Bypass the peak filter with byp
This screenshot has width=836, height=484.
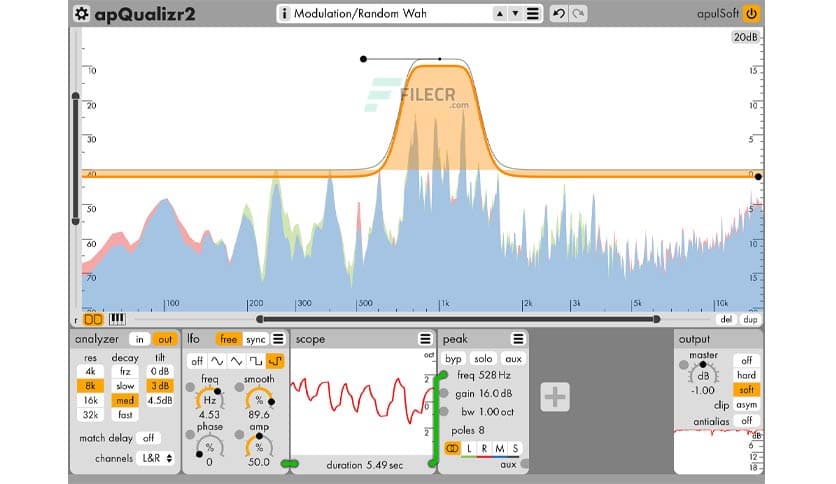(453, 359)
